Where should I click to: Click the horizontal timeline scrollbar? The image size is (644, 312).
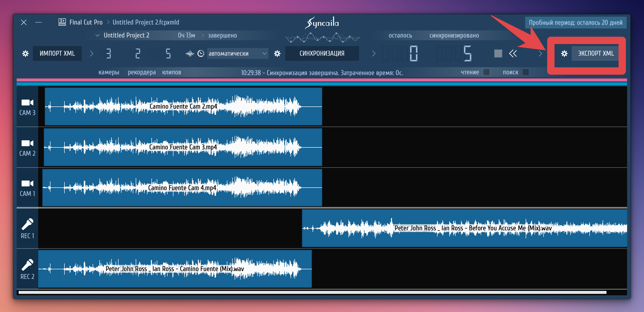pos(312,292)
